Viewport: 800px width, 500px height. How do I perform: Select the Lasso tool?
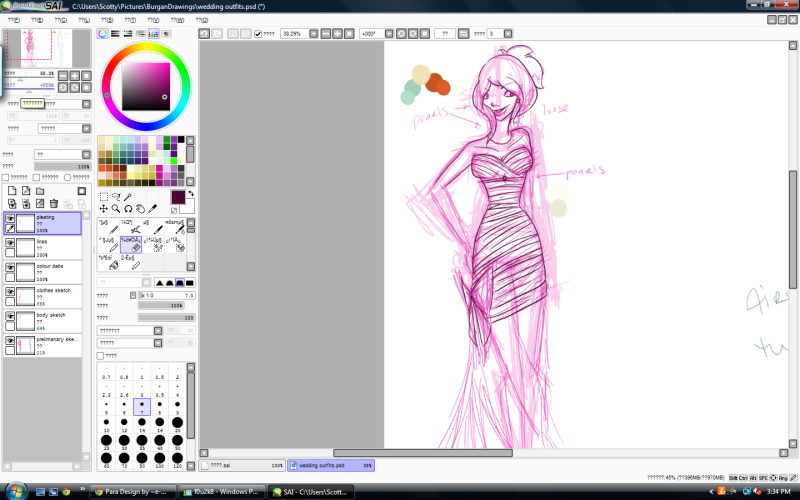[x=116, y=197]
